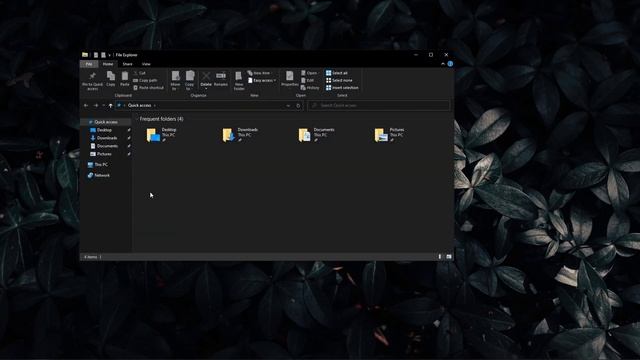
Task: Open the Documents folder under Frequent folders
Action: pos(317,135)
